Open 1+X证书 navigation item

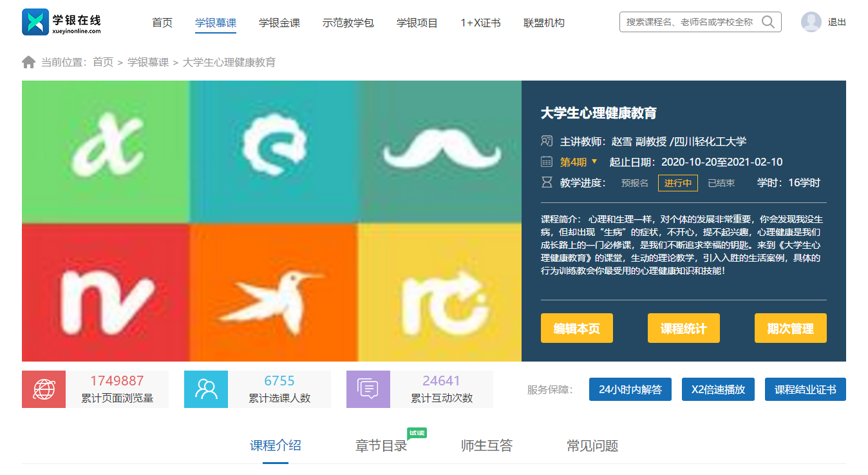(x=480, y=23)
